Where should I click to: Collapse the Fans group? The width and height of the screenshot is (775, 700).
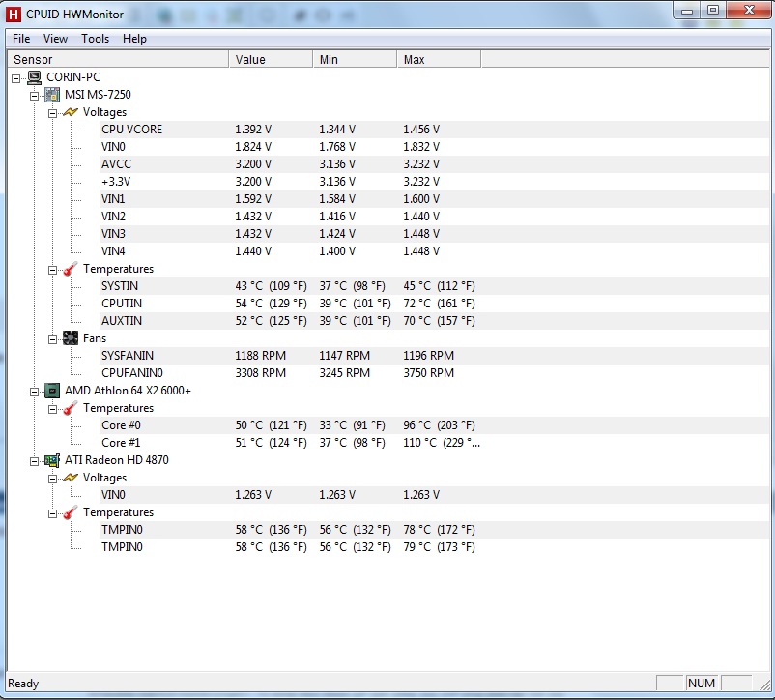52,339
